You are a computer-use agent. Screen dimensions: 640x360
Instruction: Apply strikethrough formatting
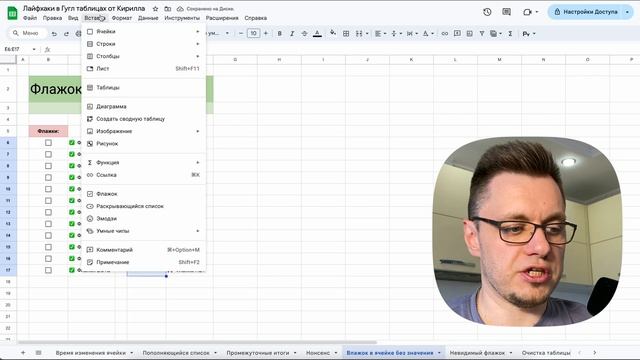click(304, 33)
